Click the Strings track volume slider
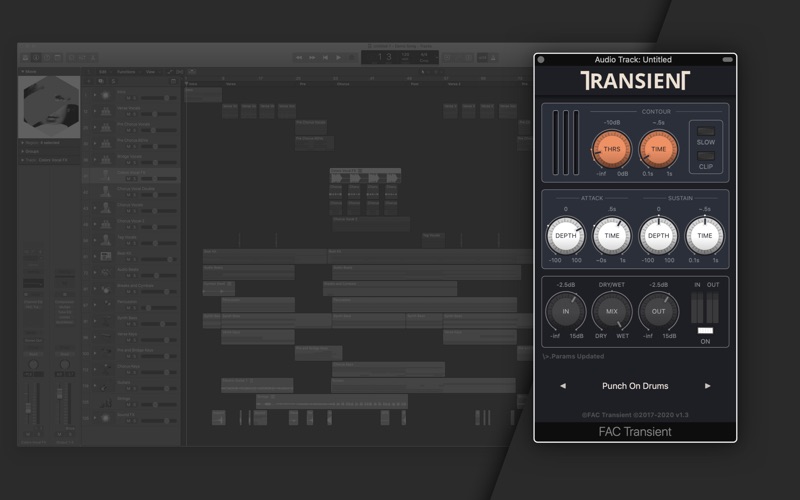Screen dimensions: 800x500 159,405
